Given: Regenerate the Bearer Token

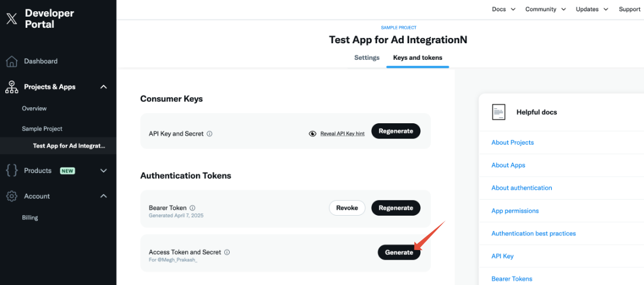Looking at the screenshot, I should pos(395,208).
